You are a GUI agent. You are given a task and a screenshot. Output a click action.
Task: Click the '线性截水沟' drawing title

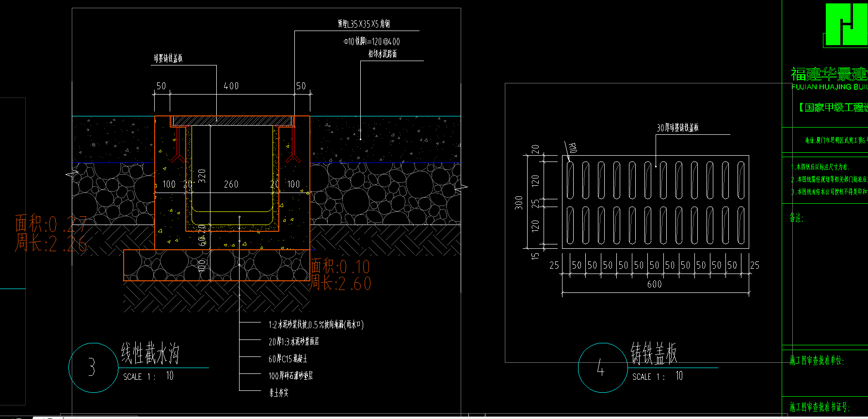tap(150, 354)
